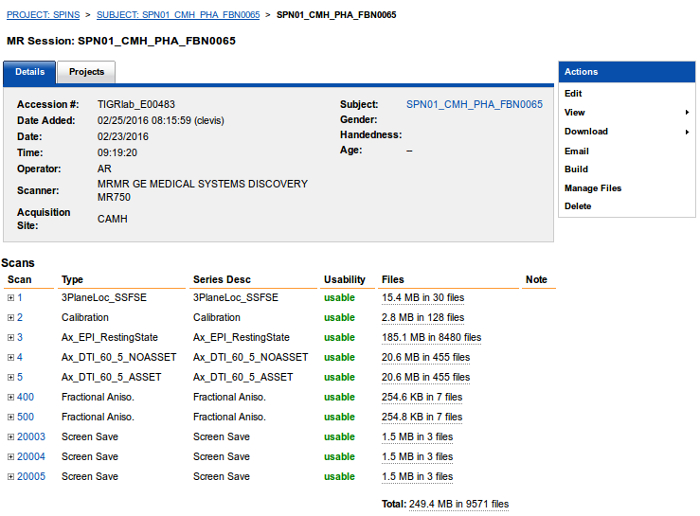Open the Download submenu arrow

(x=687, y=132)
